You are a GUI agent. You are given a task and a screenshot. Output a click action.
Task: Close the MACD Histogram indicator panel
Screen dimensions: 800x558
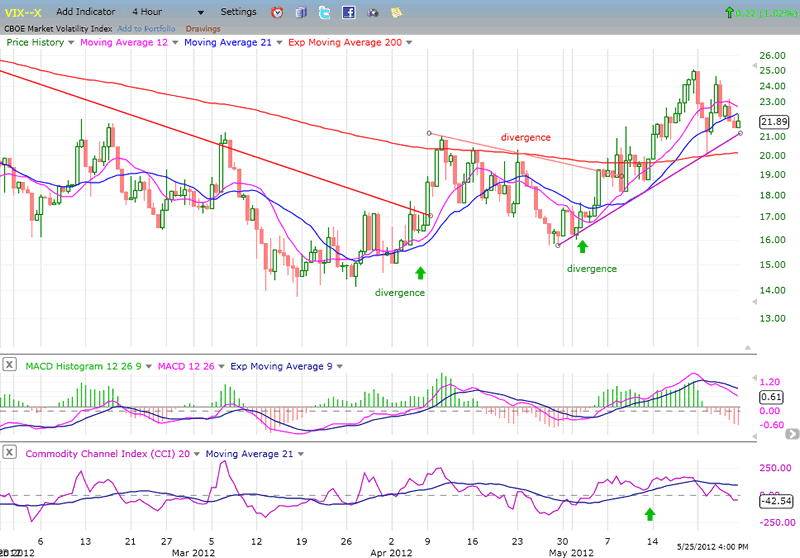pyautogui.click(x=9, y=362)
